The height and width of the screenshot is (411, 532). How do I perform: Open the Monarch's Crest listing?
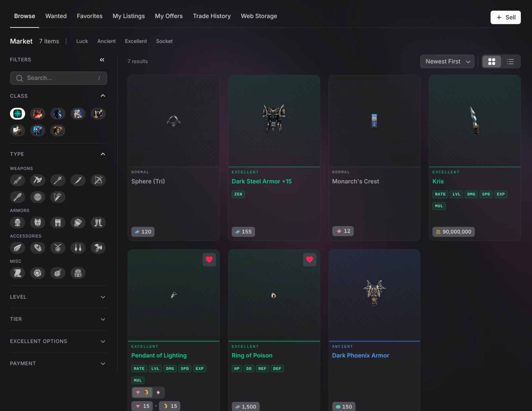click(356, 181)
